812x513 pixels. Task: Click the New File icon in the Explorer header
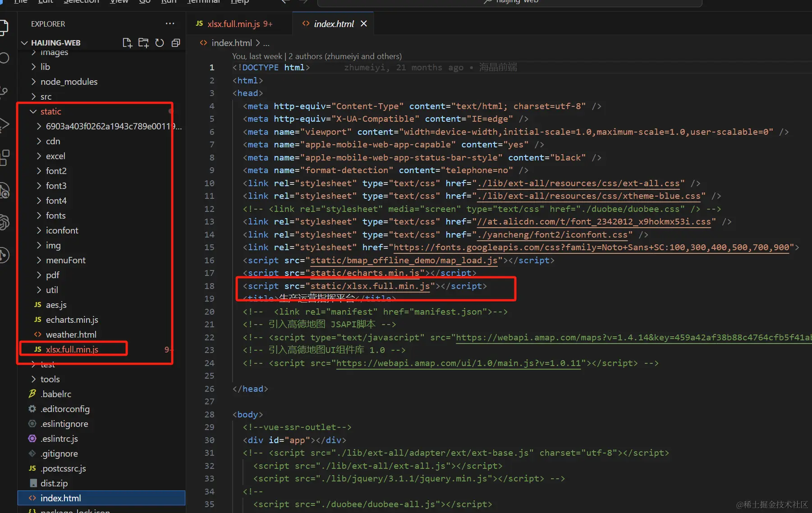[x=127, y=43]
